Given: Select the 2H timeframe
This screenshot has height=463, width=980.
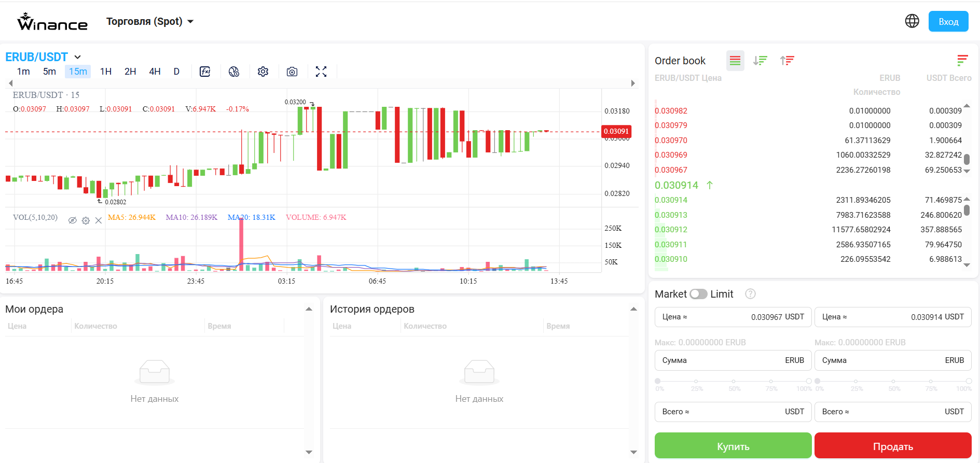Looking at the screenshot, I should [x=130, y=72].
